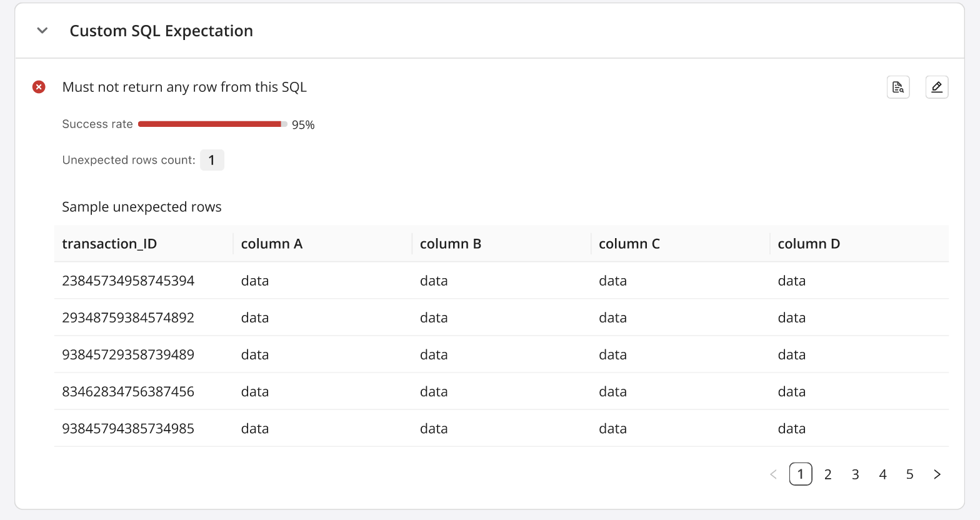The height and width of the screenshot is (520, 980).
Task: Open the document search icon button
Action: point(898,87)
